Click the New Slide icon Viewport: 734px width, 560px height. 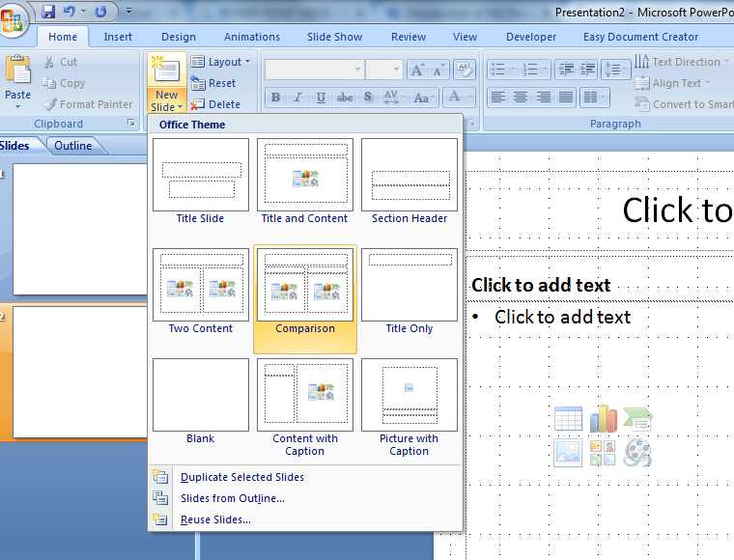167,71
